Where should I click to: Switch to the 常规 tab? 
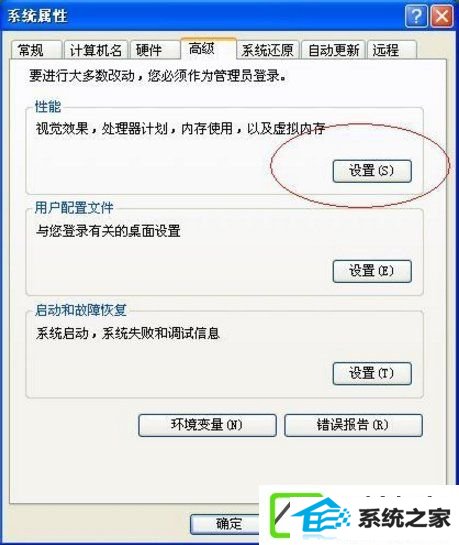[x=36, y=50]
